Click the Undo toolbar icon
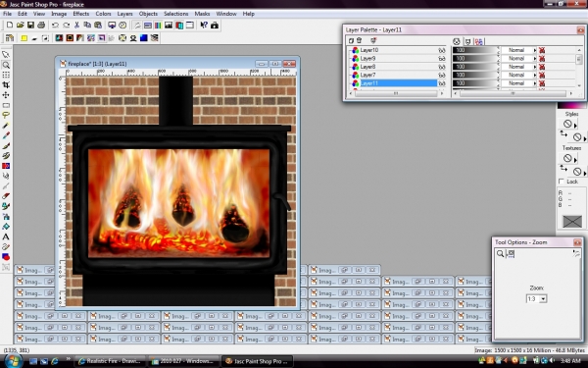 pos(55,26)
